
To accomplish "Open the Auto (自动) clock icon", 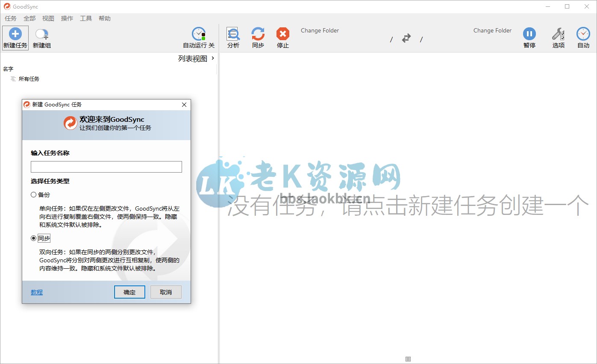I will coord(583,34).
